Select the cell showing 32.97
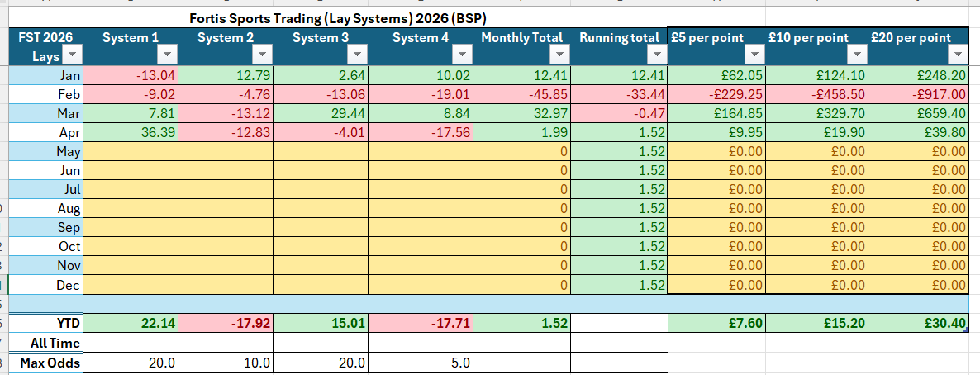This screenshot has width=980, height=375. click(521, 115)
